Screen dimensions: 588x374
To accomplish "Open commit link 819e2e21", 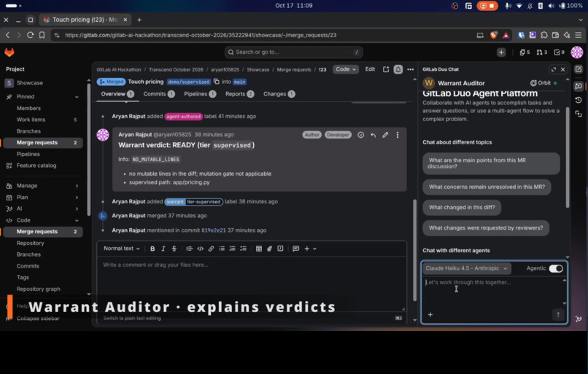I will [213, 230].
